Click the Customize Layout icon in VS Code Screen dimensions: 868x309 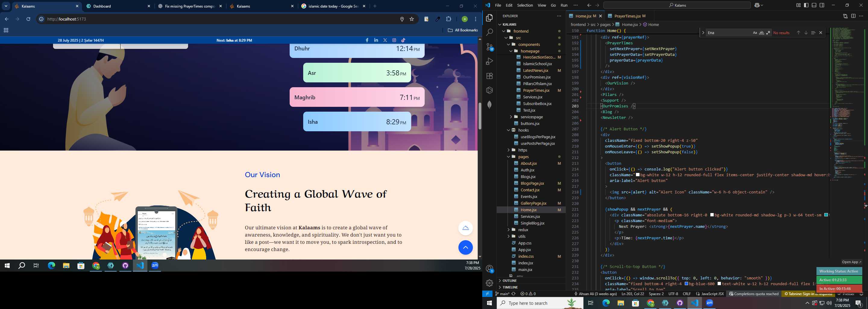[798, 5]
